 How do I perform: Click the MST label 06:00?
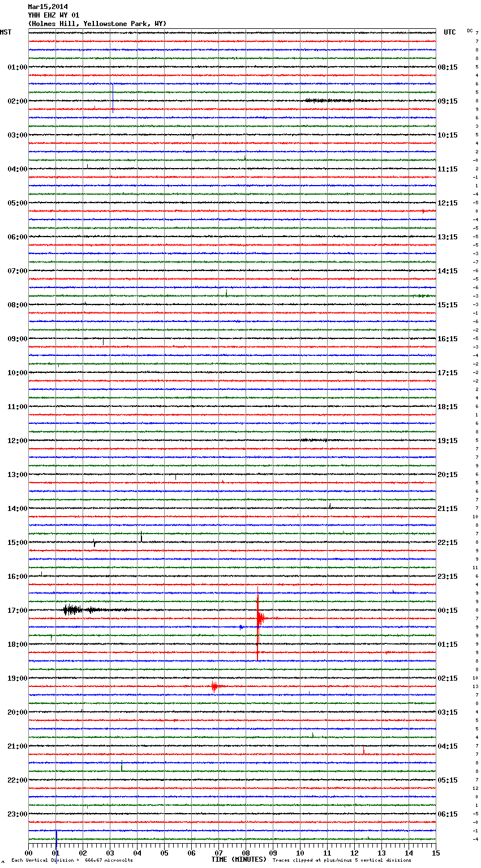18,237
